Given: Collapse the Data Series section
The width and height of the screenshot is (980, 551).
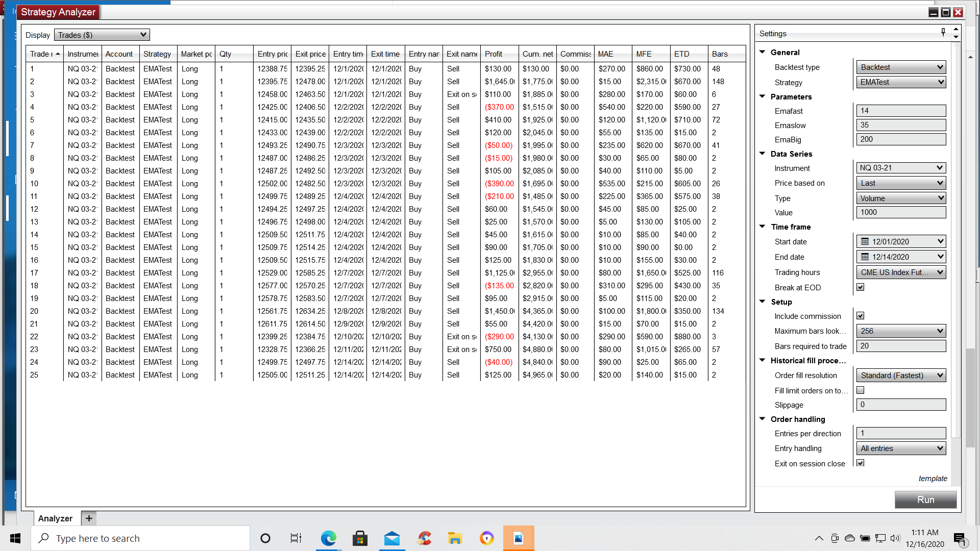Looking at the screenshot, I should (x=762, y=154).
